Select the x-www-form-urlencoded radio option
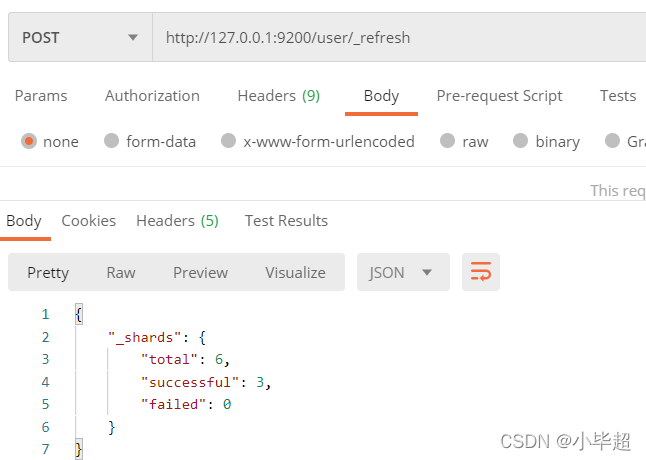Screen dimensions: 646x460 point(229,140)
